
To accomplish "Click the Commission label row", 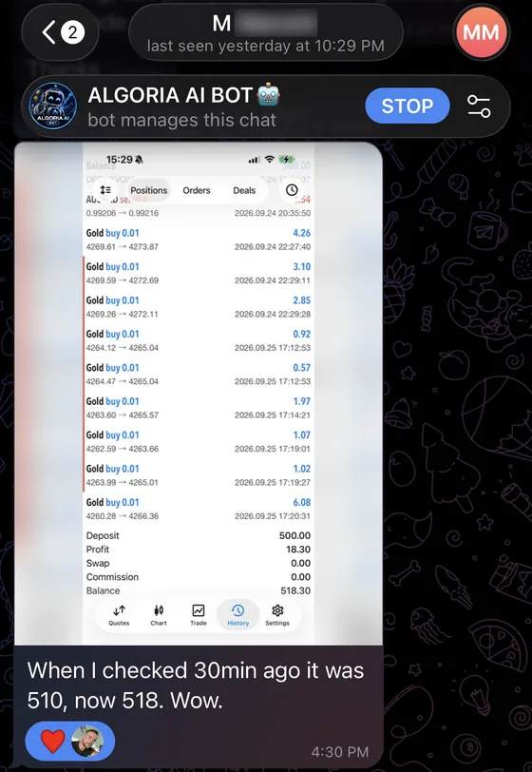I will tap(199, 576).
